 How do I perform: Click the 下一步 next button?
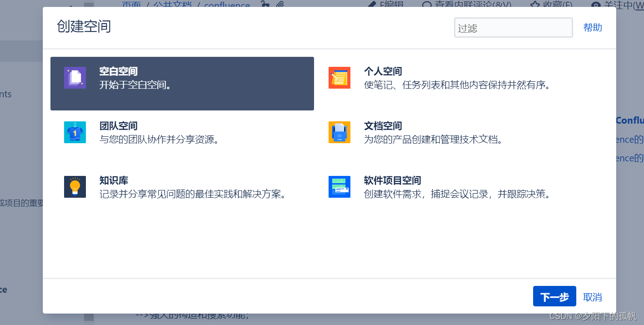tap(554, 296)
